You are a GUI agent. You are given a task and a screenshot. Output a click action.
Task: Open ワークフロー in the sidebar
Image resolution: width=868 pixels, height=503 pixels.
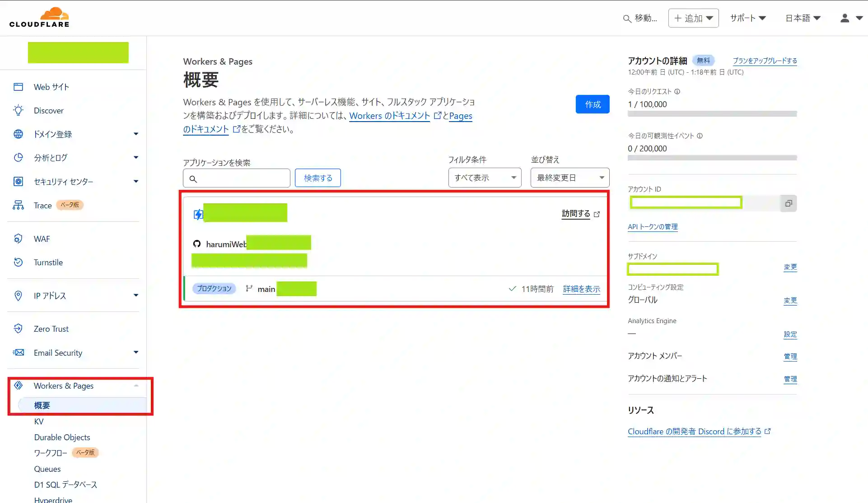coord(51,453)
